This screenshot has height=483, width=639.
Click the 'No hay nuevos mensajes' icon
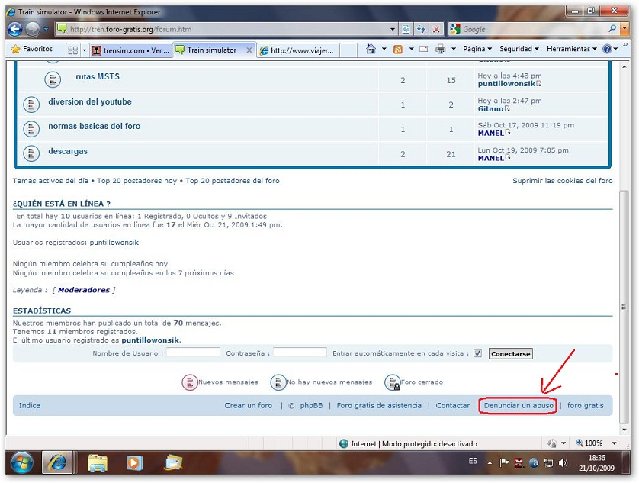(277, 382)
